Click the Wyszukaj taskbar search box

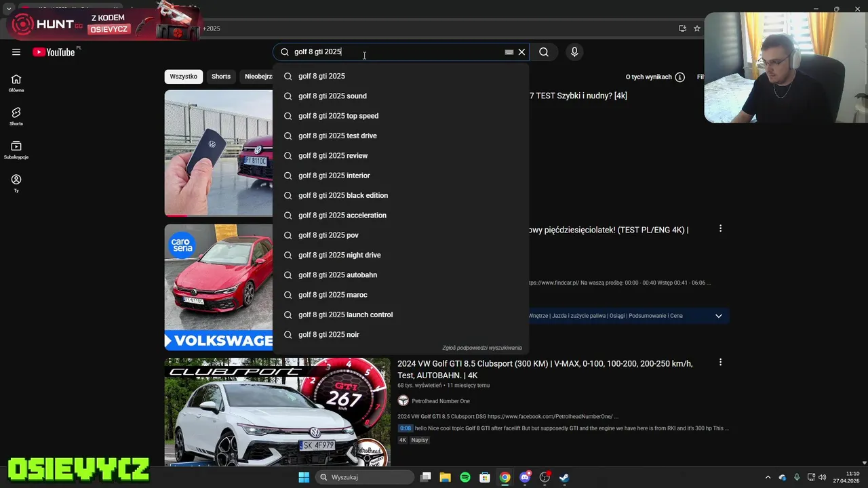point(366,477)
